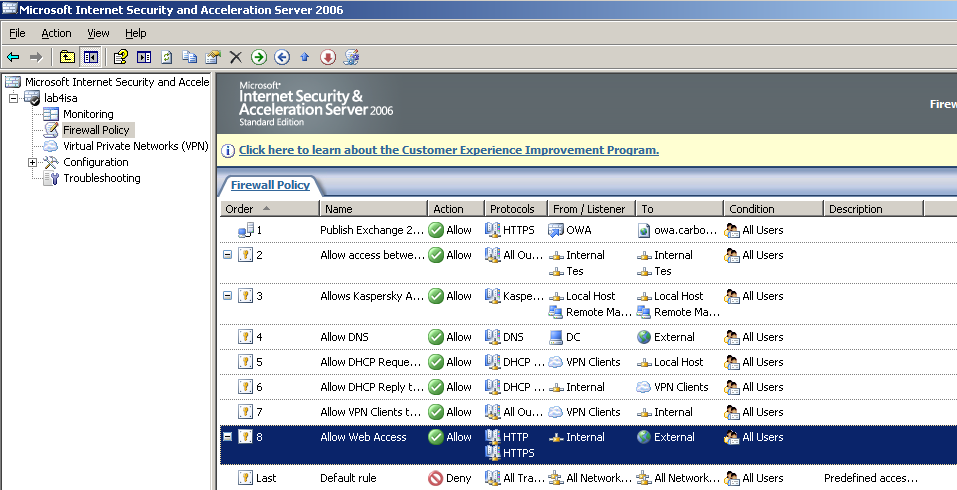Select the Default rule row name
Screen dimensions: 957x490
click(348, 478)
